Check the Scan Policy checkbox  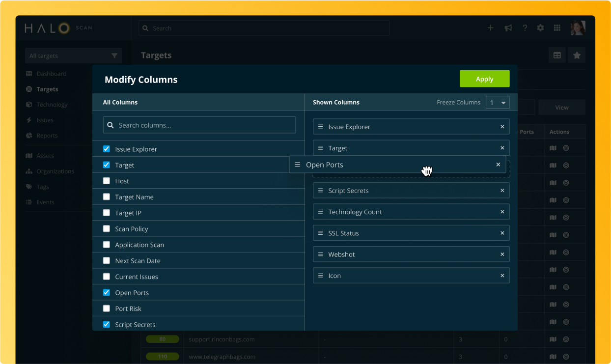(x=106, y=228)
